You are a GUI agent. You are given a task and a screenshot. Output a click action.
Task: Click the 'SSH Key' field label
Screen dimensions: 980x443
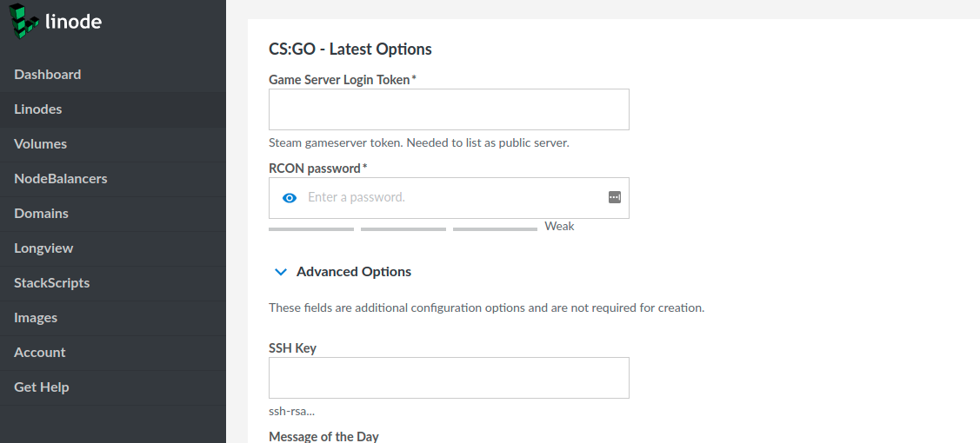292,348
